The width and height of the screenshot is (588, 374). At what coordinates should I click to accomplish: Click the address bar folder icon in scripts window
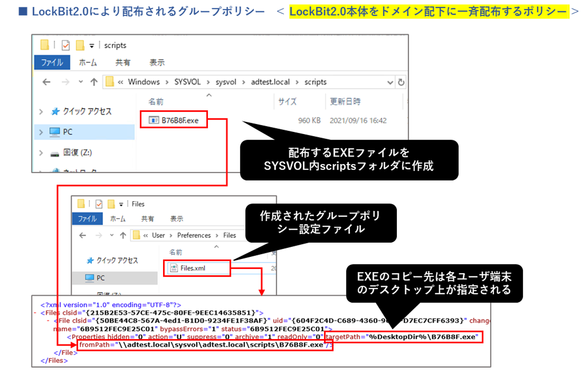(110, 82)
